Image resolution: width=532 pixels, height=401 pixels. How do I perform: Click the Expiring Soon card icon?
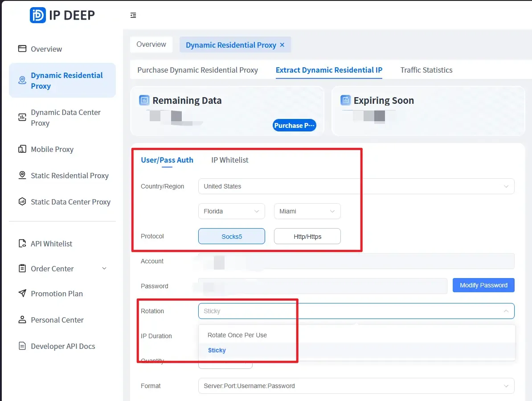click(x=345, y=100)
